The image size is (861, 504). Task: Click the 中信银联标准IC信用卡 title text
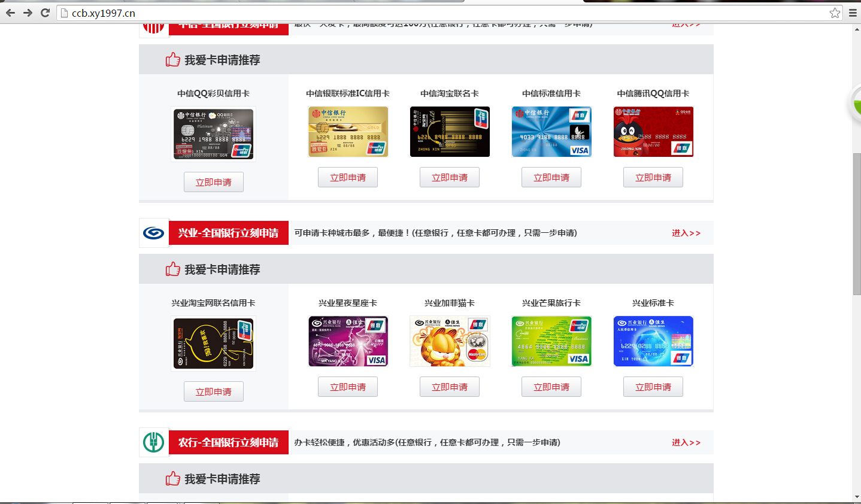click(x=348, y=93)
